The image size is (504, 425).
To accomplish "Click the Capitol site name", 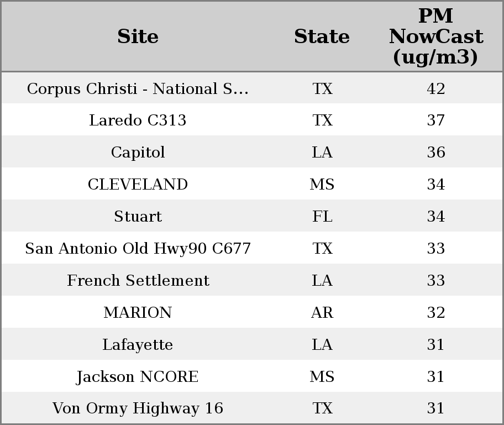I will [x=138, y=153].
